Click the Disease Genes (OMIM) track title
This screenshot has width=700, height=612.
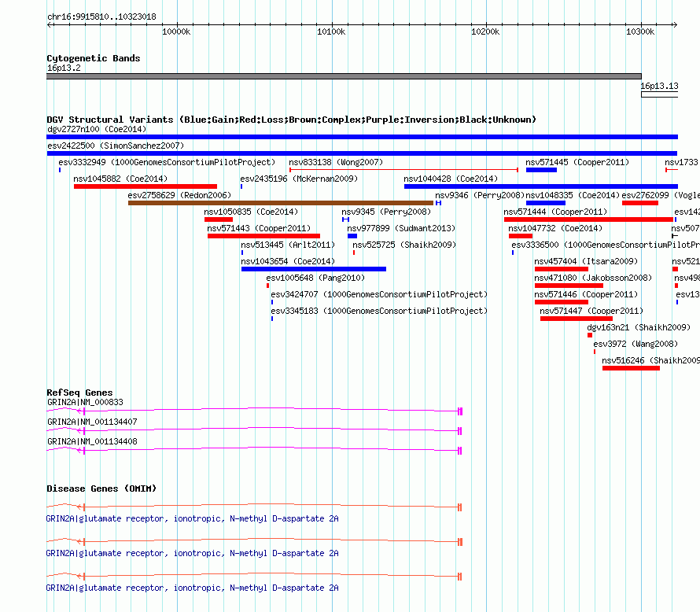click(101, 488)
